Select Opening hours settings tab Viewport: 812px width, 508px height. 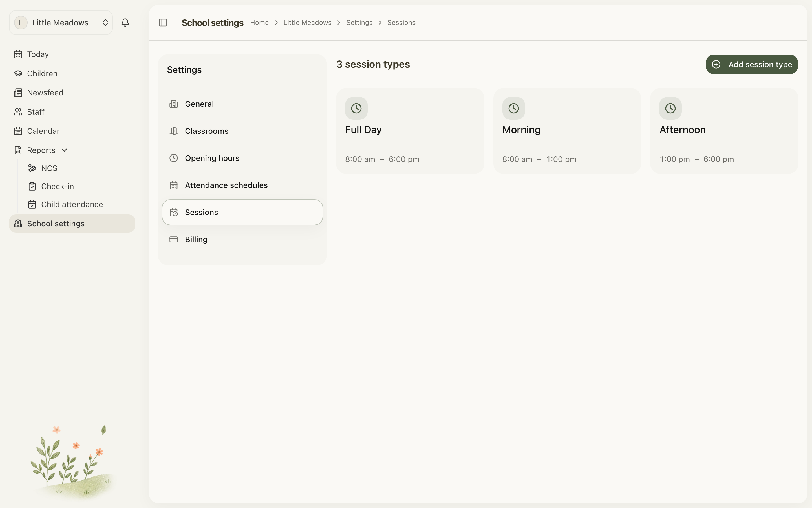(x=242, y=158)
